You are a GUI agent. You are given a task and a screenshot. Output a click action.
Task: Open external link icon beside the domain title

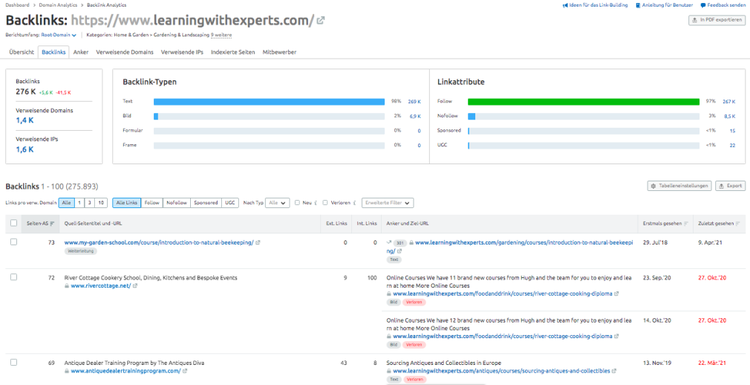pos(321,21)
